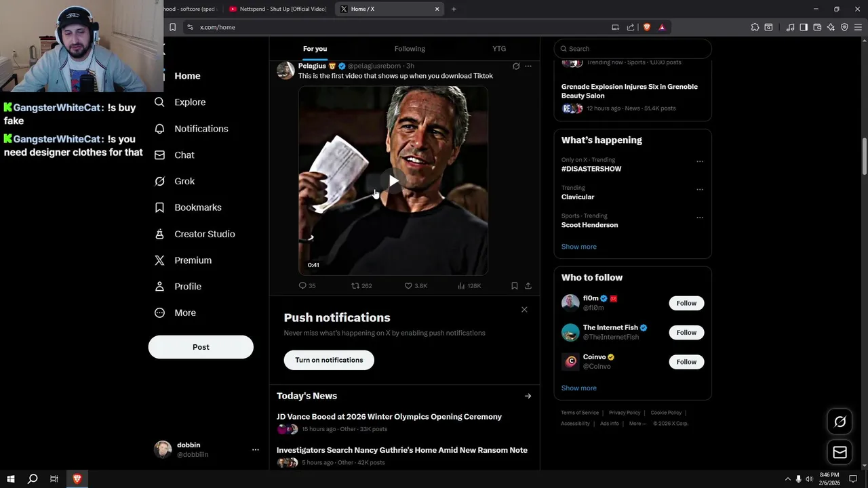
Task: Click the bookmark page icon in toolbar
Action: coord(172,27)
